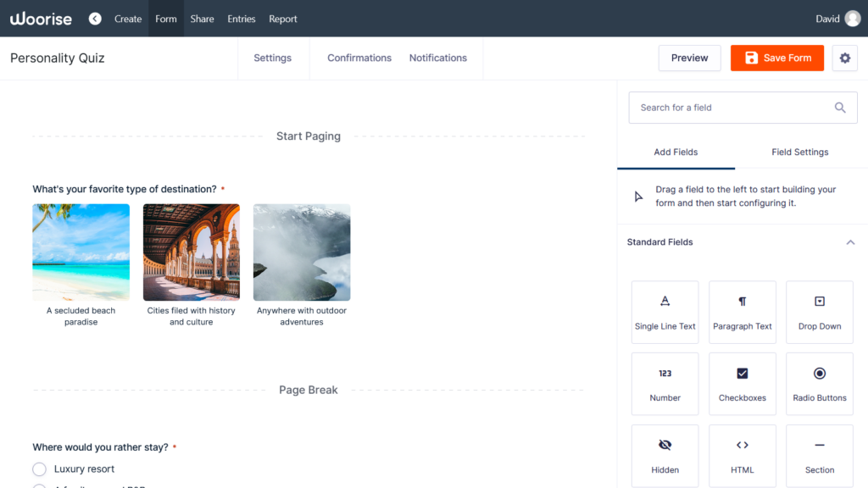Image resolution: width=868 pixels, height=488 pixels.
Task: Add a Paragraph Text field
Action: coord(742,312)
